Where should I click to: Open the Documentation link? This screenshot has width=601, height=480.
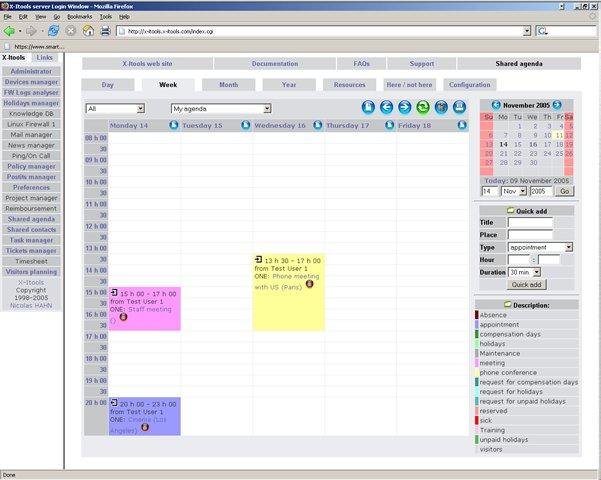[x=275, y=64]
